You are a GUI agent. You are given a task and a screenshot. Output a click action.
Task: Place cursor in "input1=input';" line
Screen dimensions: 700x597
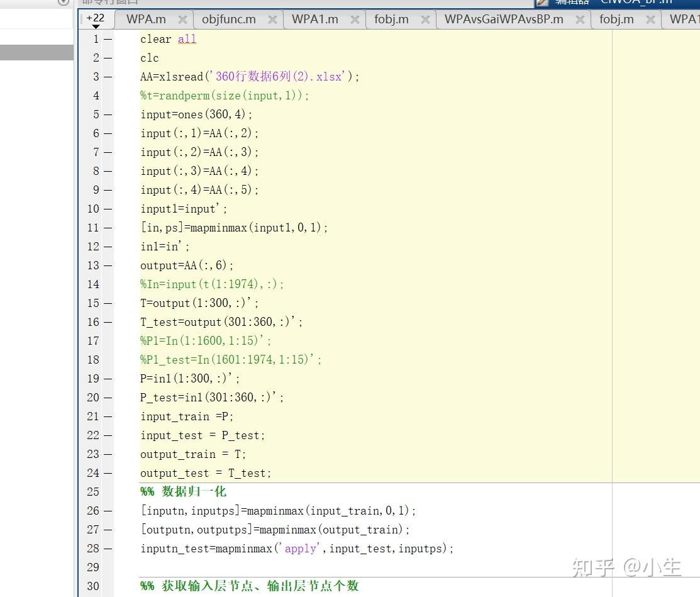[x=184, y=208]
